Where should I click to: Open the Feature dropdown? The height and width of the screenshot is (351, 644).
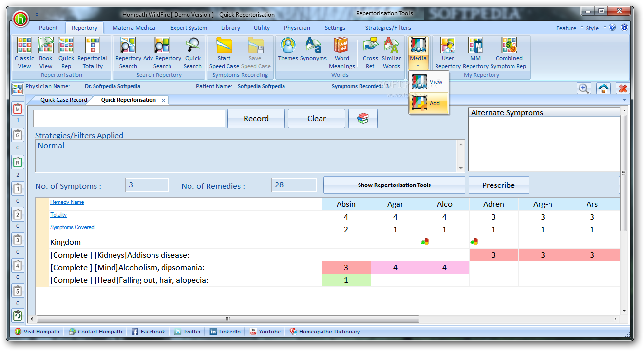click(x=569, y=28)
